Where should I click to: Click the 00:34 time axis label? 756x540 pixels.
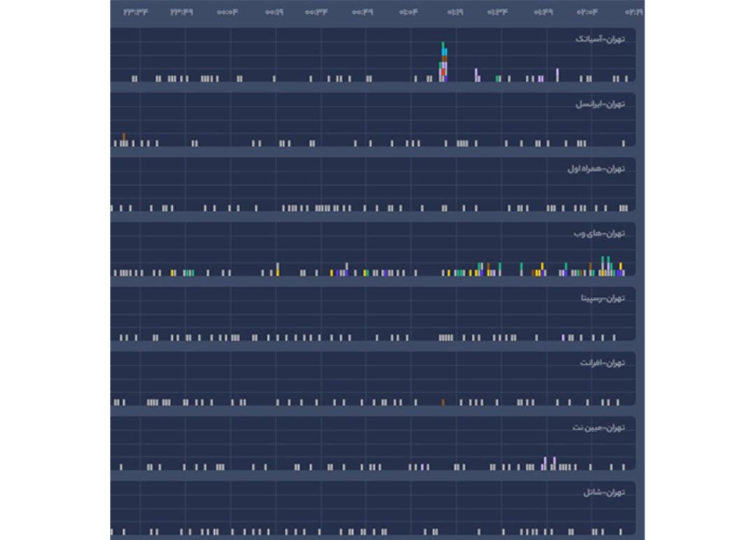pyautogui.click(x=316, y=12)
